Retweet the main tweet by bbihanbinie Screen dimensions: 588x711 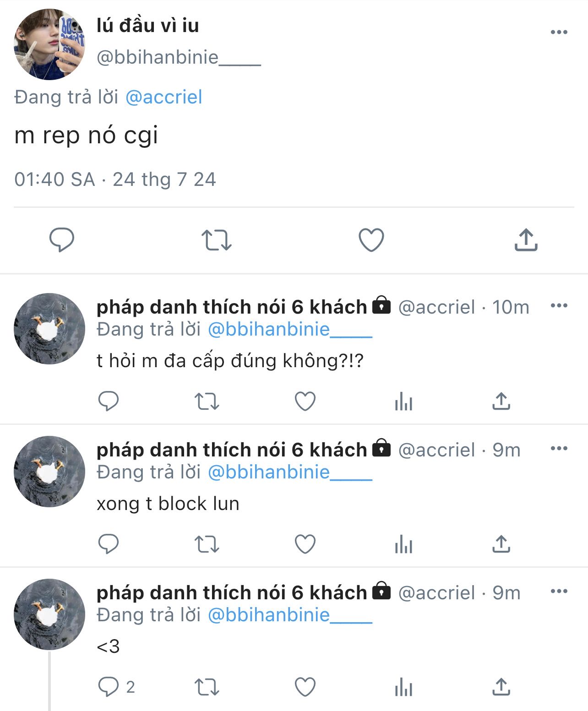pos(217,240)
